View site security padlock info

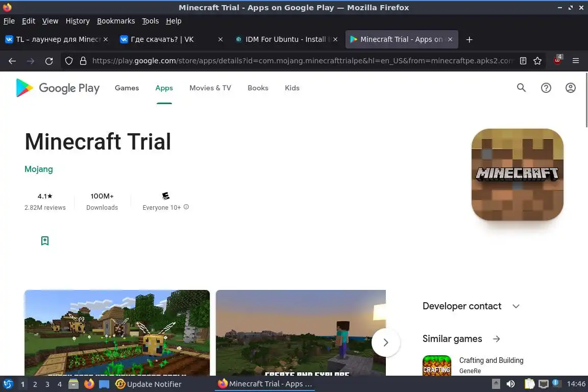83,61
